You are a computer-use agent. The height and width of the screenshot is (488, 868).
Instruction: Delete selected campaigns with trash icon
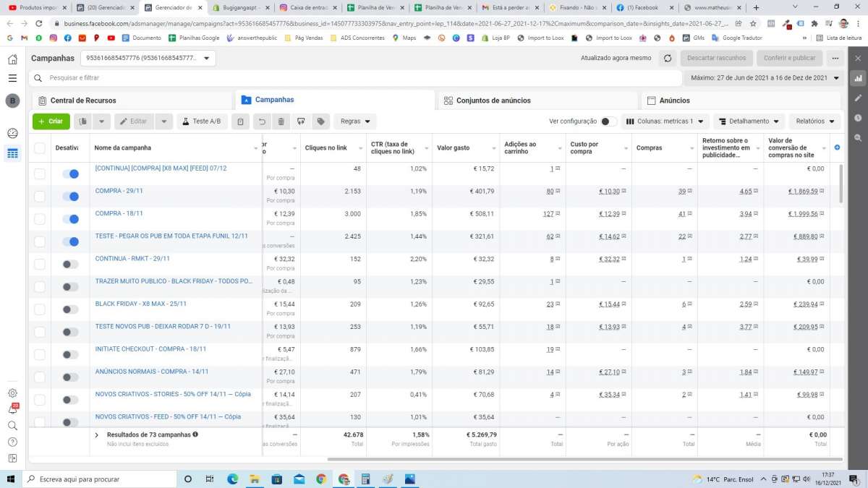(281, 121)
